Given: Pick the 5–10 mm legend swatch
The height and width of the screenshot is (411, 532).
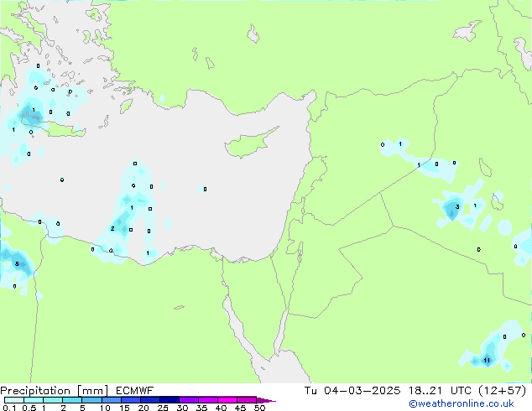Looking at the screenshot, I should point(91,400).
